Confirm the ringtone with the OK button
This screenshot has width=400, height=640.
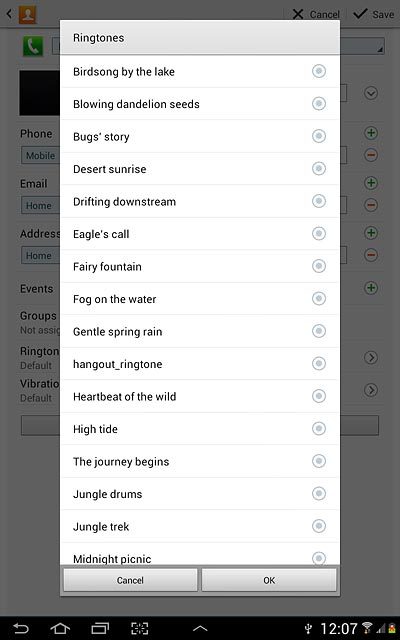pyautogui.click(x=269, y=580)
